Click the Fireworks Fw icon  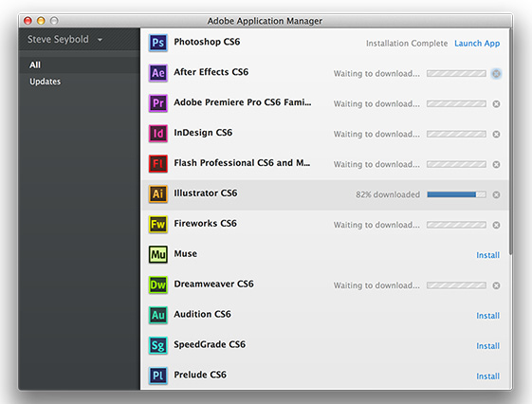pos(158,224)
